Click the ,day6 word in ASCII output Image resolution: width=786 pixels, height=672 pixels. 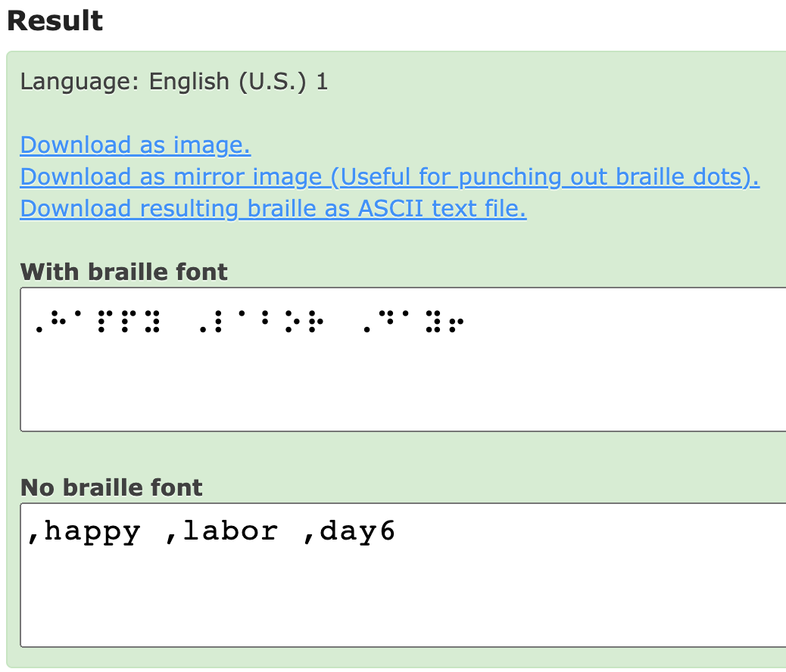pyautogui.click(x=348, y=531)
